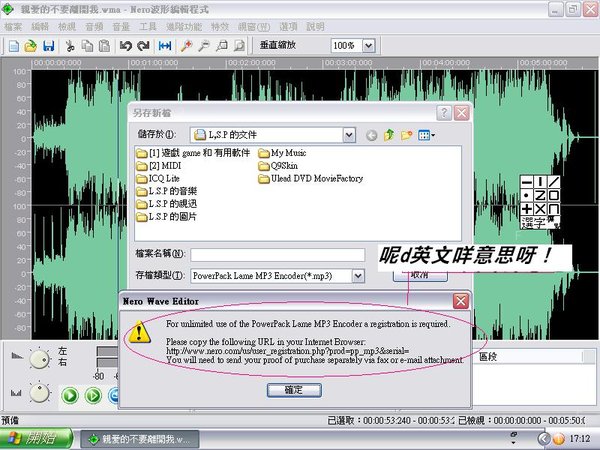The width and height of the screenshot is (600, 450).
Task: Click the help question mark button
Action: pyautogui.click(x=444, y=113)
